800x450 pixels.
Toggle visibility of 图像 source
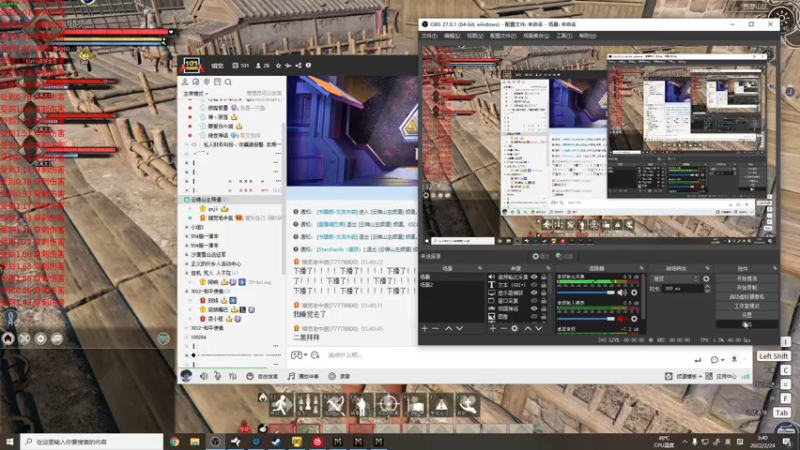[x=534, y=316]
